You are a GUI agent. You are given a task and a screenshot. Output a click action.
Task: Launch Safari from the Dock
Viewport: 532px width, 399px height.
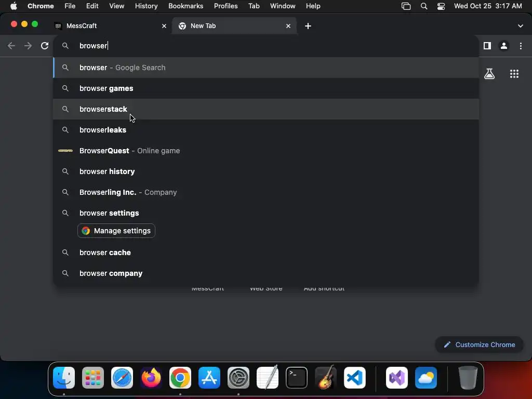pyautogui.click(x=122, y=377)
